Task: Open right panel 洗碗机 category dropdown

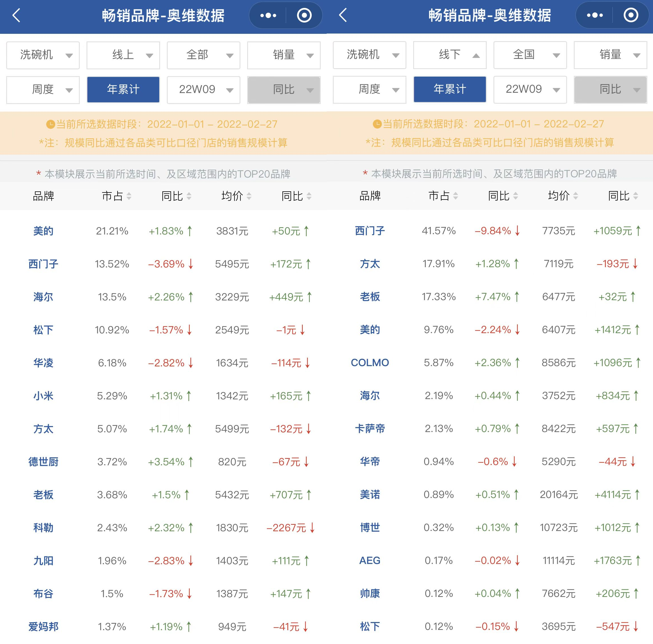Action: point(369,55)
